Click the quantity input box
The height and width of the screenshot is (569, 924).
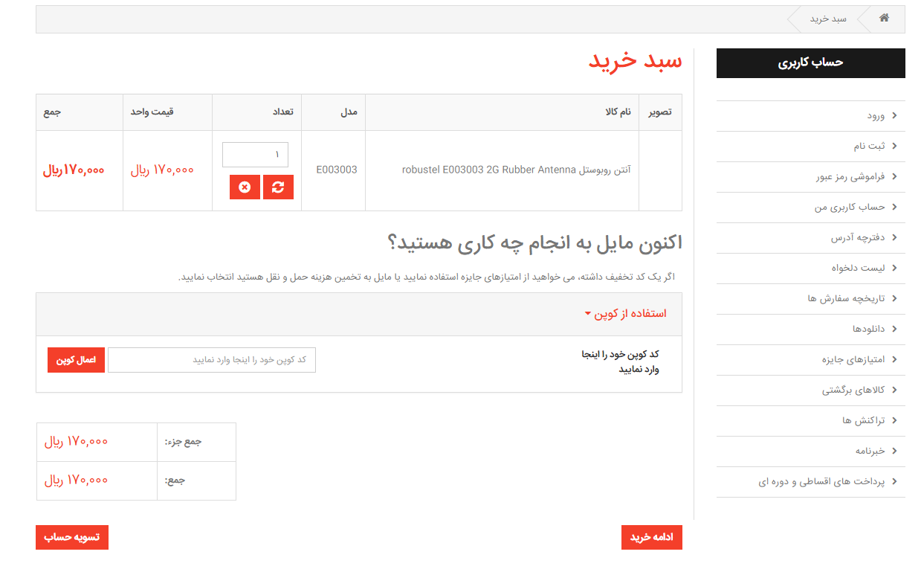pyautogui.click(x=255, y=155)
